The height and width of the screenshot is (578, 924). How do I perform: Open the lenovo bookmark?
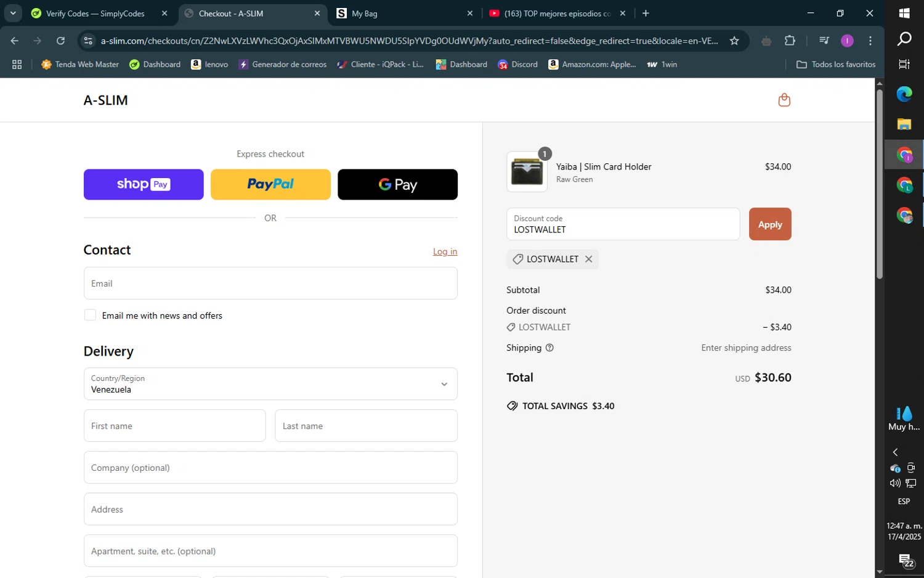209,64
